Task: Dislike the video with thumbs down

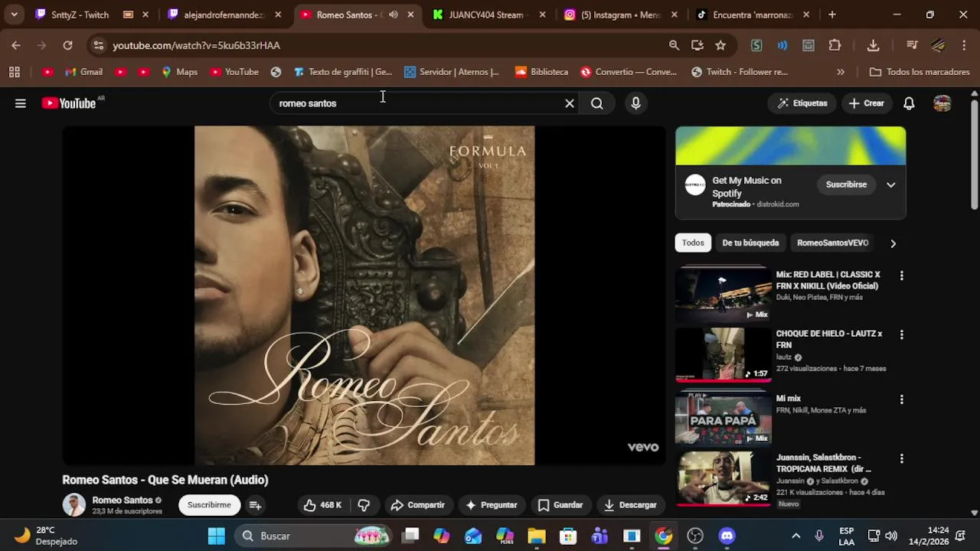Action: [x=364, y=505]
